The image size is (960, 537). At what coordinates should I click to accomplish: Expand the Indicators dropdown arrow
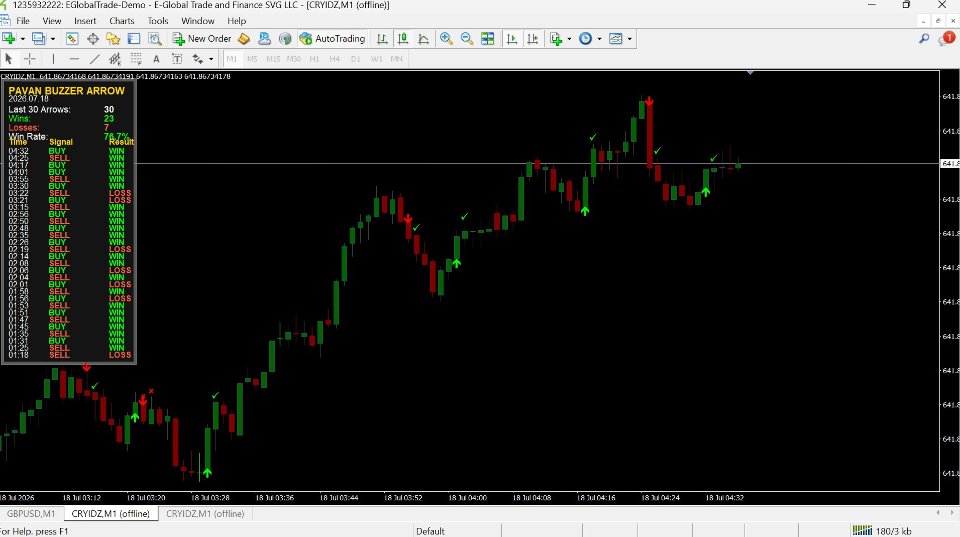pos(569,39)
